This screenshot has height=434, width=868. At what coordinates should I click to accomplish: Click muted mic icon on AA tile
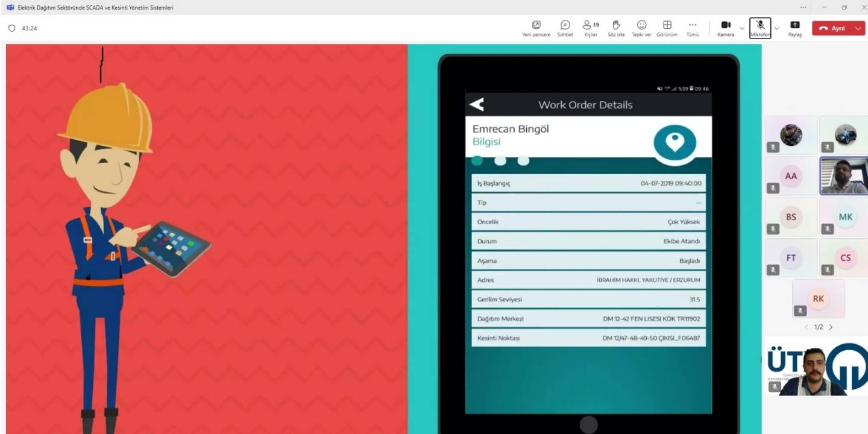pyautogui.click(x=773, y=188)
